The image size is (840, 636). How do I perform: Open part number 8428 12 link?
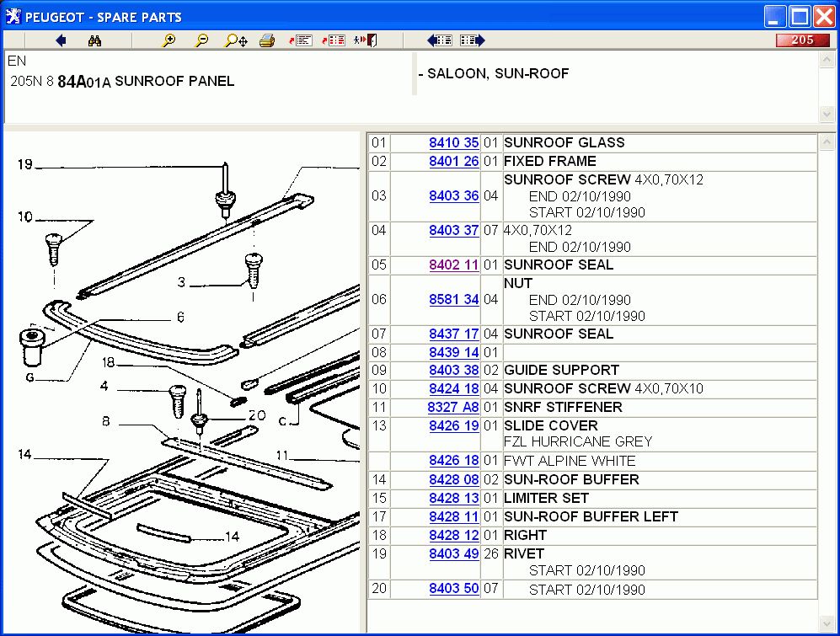pyautogui.click(x=454, y=535)
